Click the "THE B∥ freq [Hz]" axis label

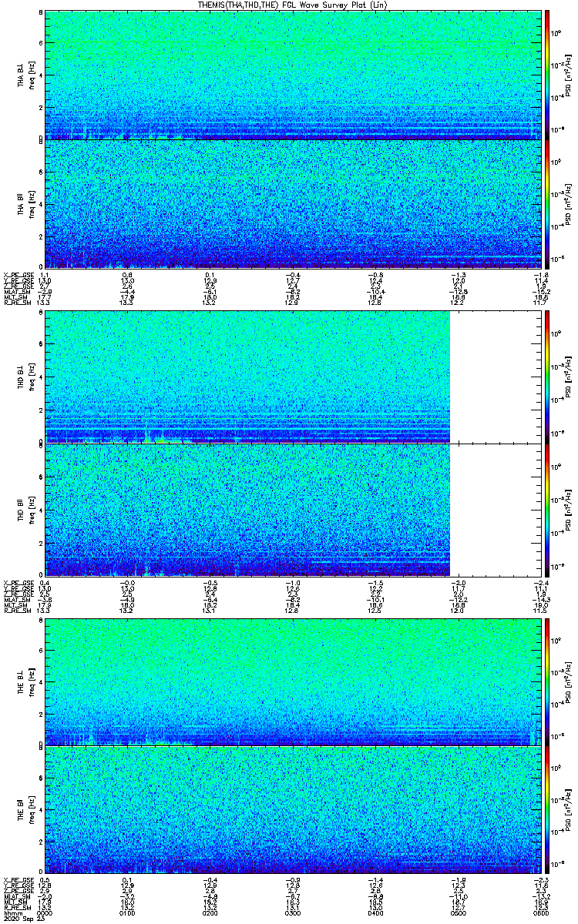coord(25,811)
